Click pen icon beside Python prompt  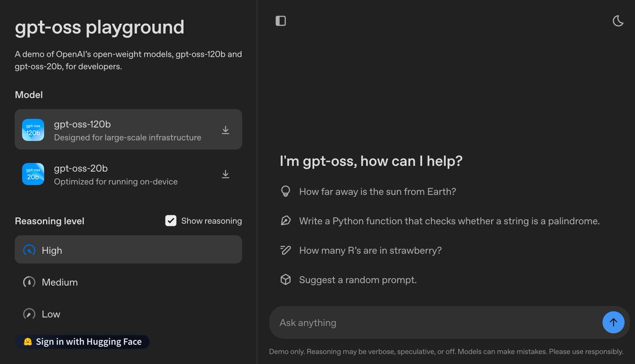(x=286, y=221)
